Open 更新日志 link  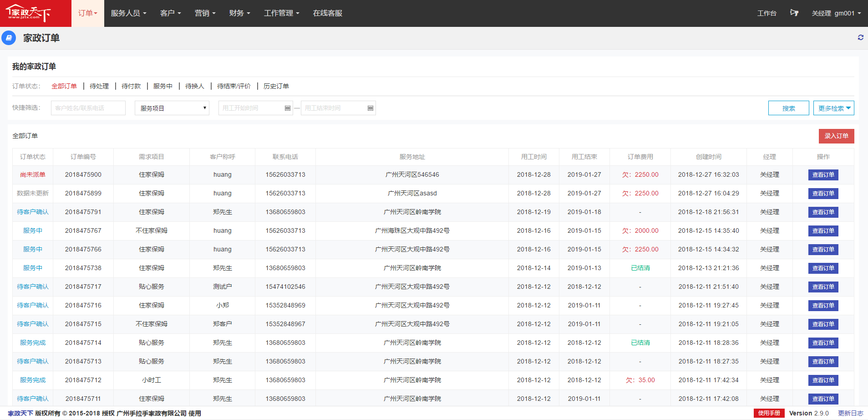pyautogui.click(x=851, y=413)
